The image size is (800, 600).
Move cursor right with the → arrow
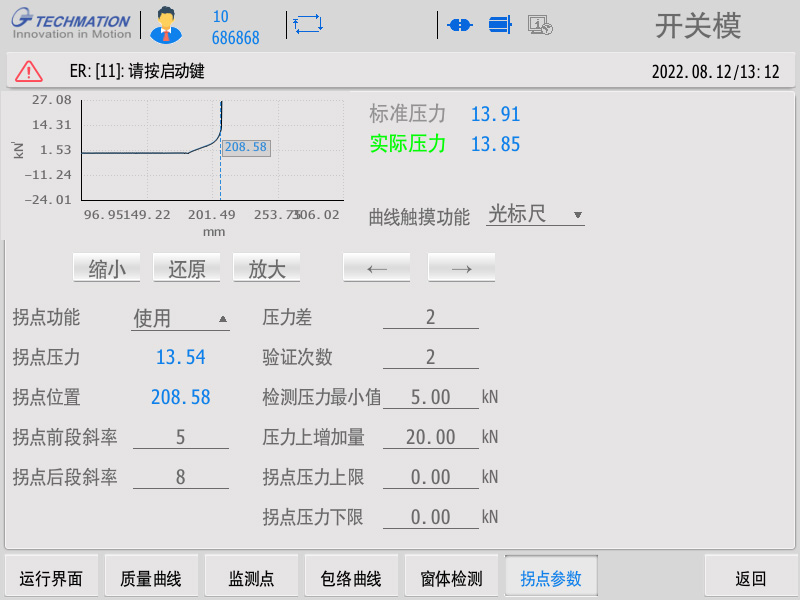[x=461, y=268]
